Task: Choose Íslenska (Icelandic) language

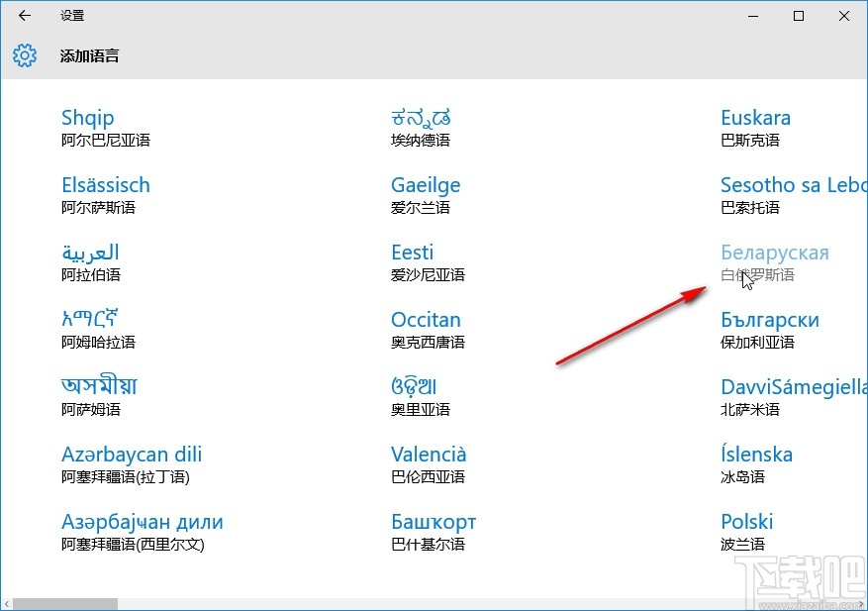Action: [756, 454]
